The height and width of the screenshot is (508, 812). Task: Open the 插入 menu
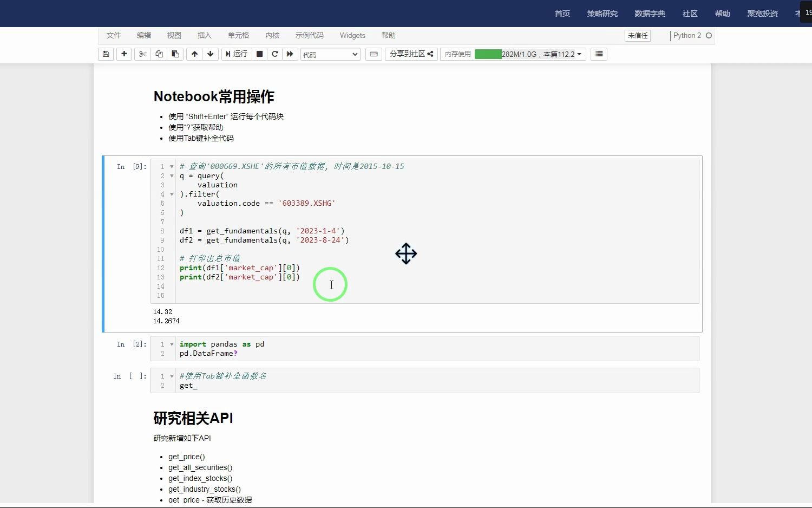click(205, 35)
